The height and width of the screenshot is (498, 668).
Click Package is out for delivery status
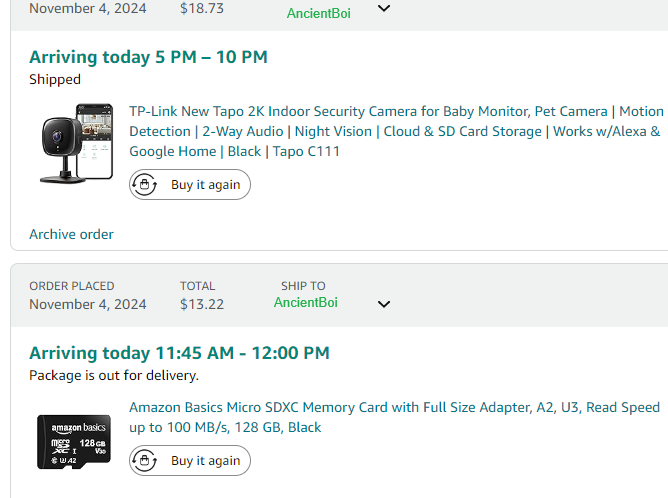[114, 375]
